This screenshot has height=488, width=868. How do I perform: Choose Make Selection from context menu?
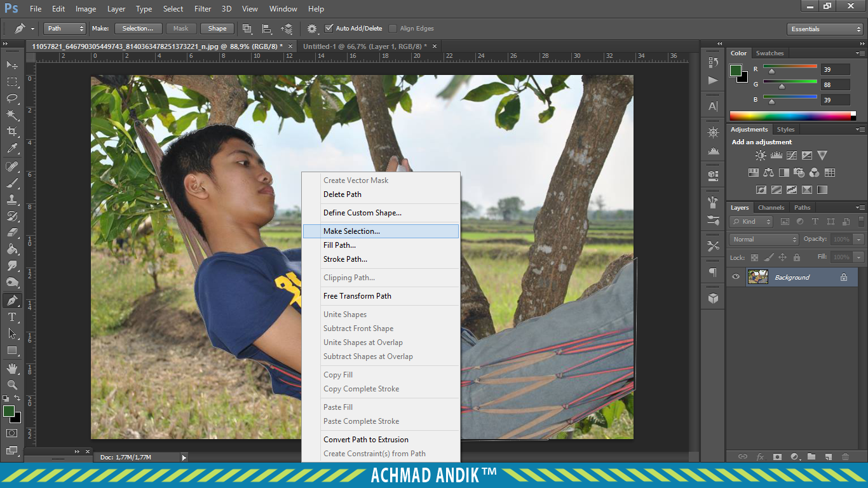click(x=351, y=231)
